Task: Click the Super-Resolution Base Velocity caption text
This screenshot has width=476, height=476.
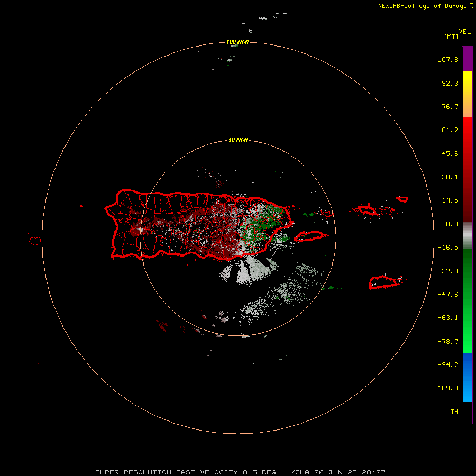Action: coord(241,472)
